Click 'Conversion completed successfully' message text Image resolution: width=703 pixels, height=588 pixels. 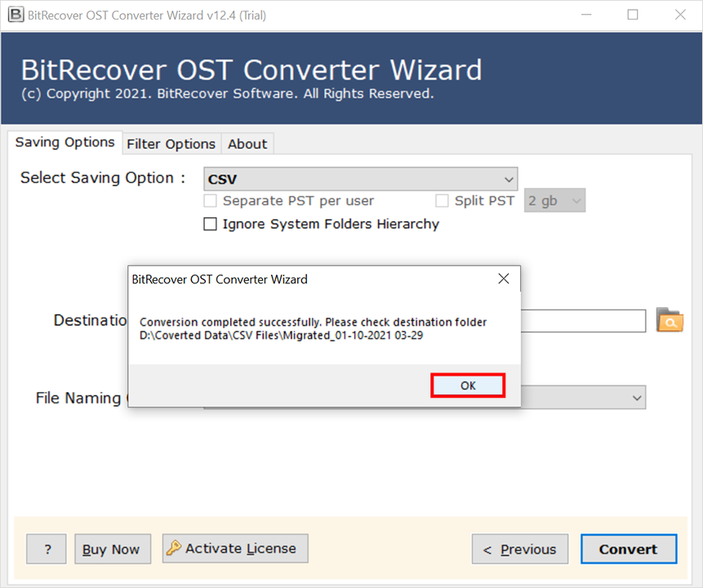[x=230, y=322]
